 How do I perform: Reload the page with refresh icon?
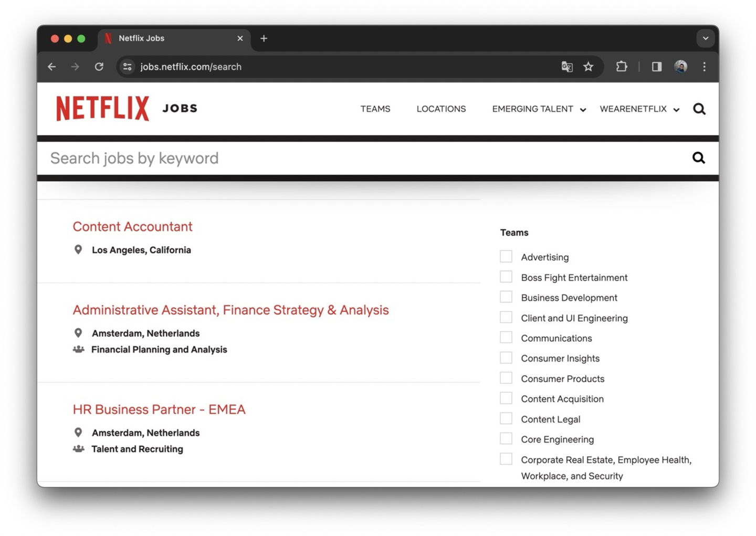[x=99, y=67]
